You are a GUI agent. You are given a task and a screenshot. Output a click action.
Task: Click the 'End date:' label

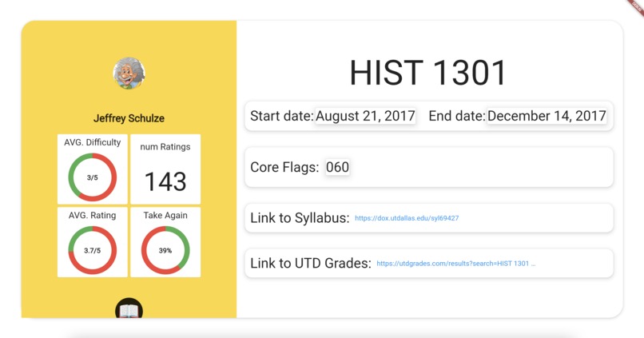457,116
